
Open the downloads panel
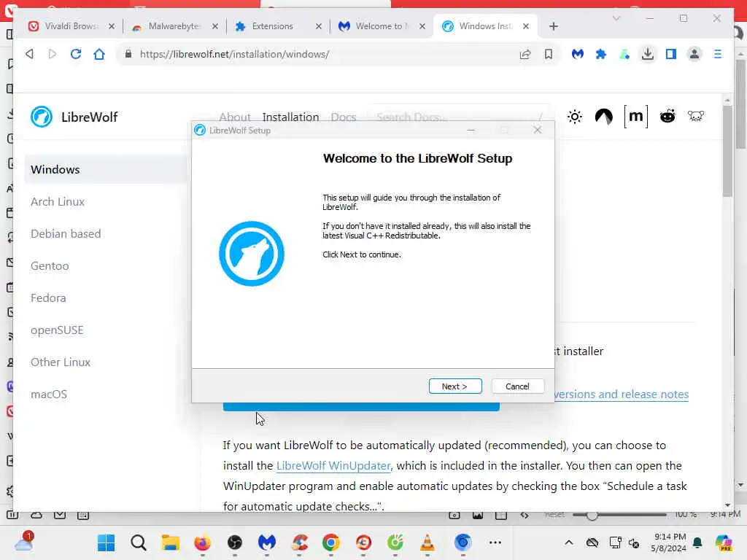point(648,54)
